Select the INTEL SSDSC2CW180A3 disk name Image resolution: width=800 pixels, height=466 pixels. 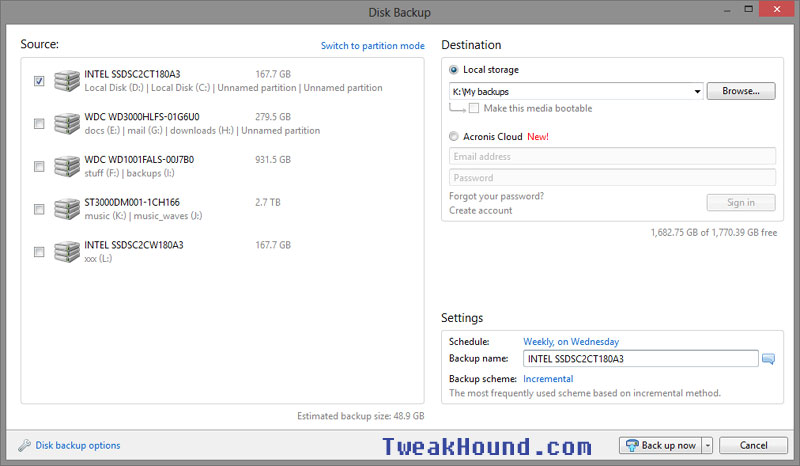(134, 245)
